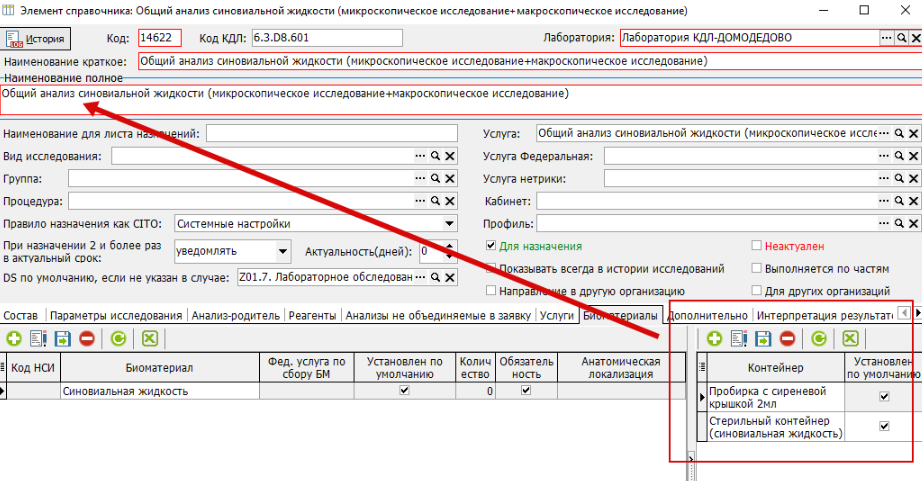The image size is (922, 481).
Task: Save biomaterial with the floppy disk icon
Action: (x=63, y=339)
